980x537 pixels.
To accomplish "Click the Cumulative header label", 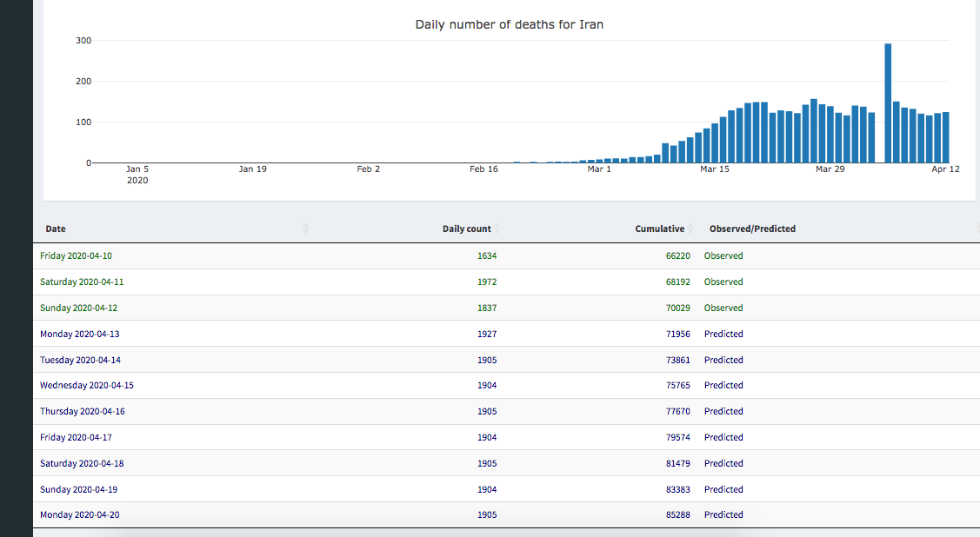I will (x=659, y=229).
